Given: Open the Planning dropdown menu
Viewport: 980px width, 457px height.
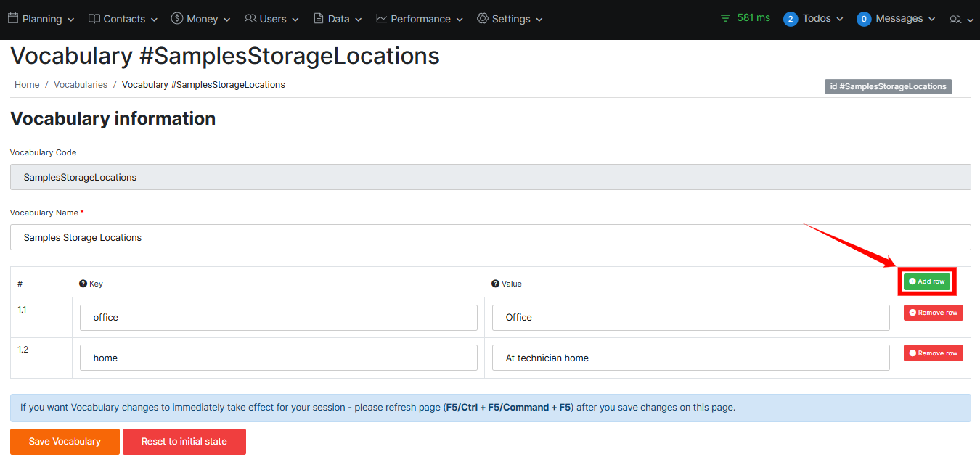Looking at the screenshot, I should click(41, 19).
